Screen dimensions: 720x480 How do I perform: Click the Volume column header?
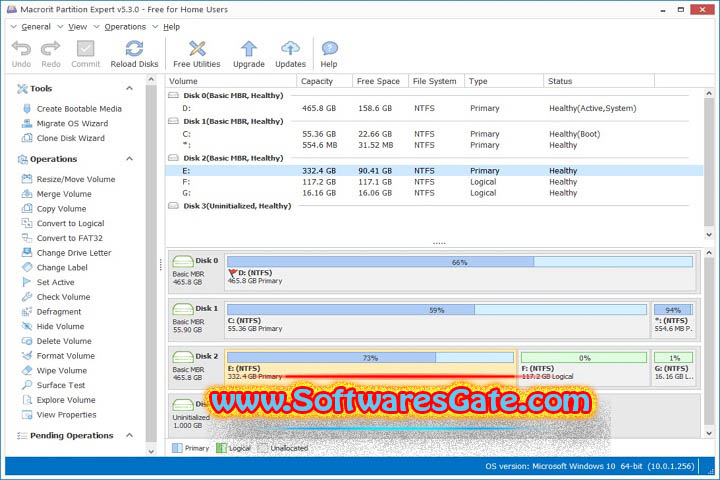tap(231, 81)
